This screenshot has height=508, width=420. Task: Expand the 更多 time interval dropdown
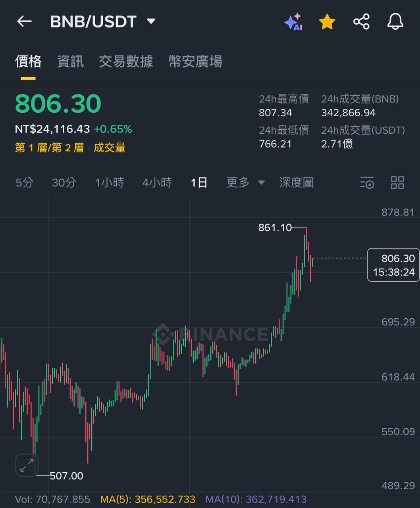245,183
